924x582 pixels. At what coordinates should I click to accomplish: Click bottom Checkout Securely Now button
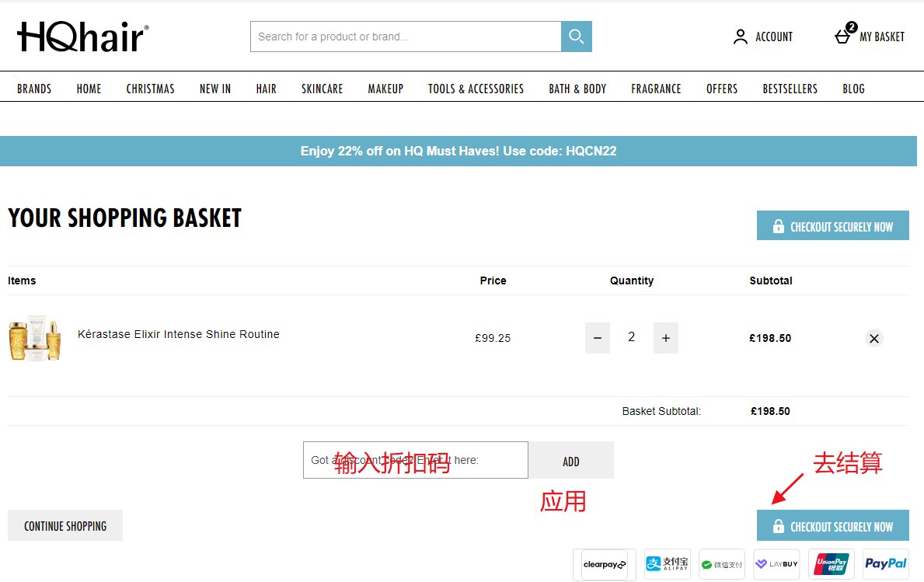[832, 525]
